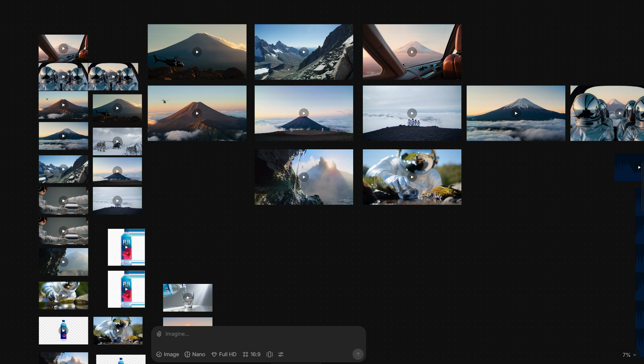Image resolution: width=644 pixels, height=364 pixels.
Task: Play the snow-capped Fuji above clouds clip
Action: click(516, 113)
